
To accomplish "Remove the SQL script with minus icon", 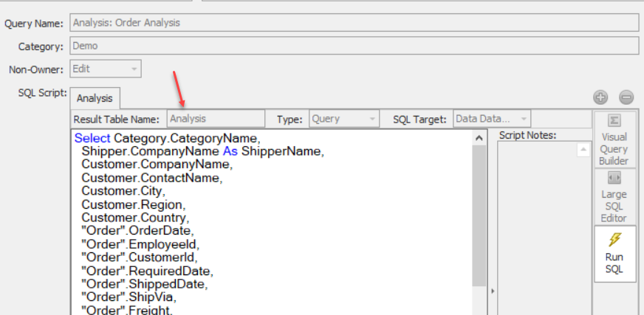I will point(626,97).
